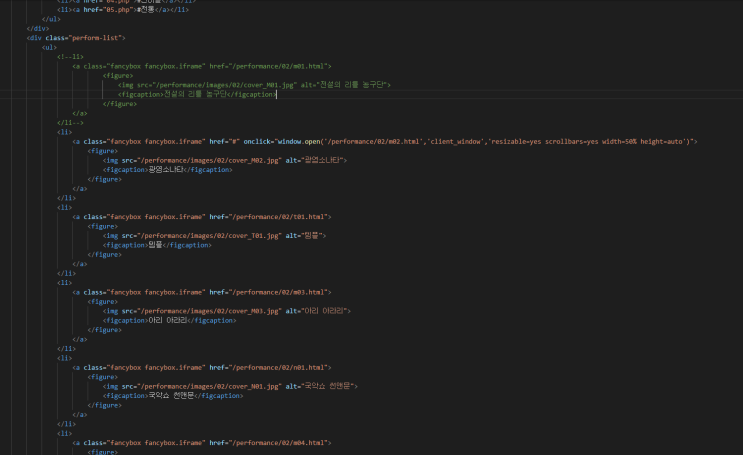Click the 'client_window' argument
Screen dimensions: 743x455
pos(453,142)
